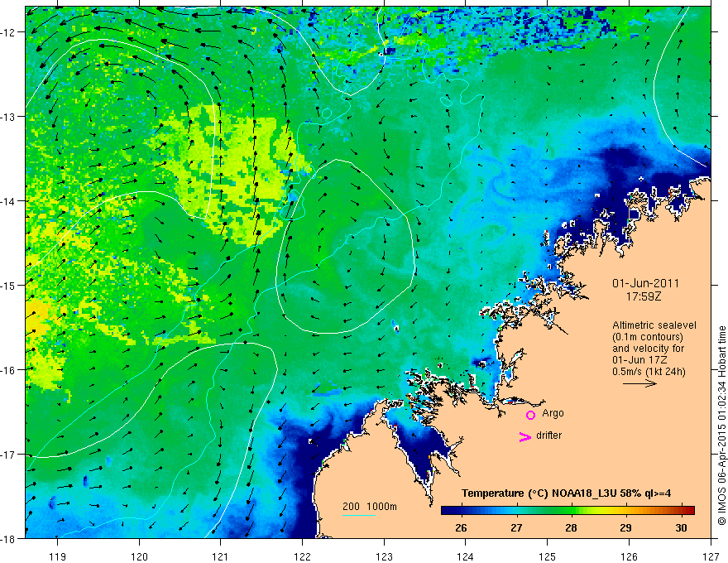Click the latitude -16 axis label
The width and height of the screenshot is (728, 563).
pos(8,370)
